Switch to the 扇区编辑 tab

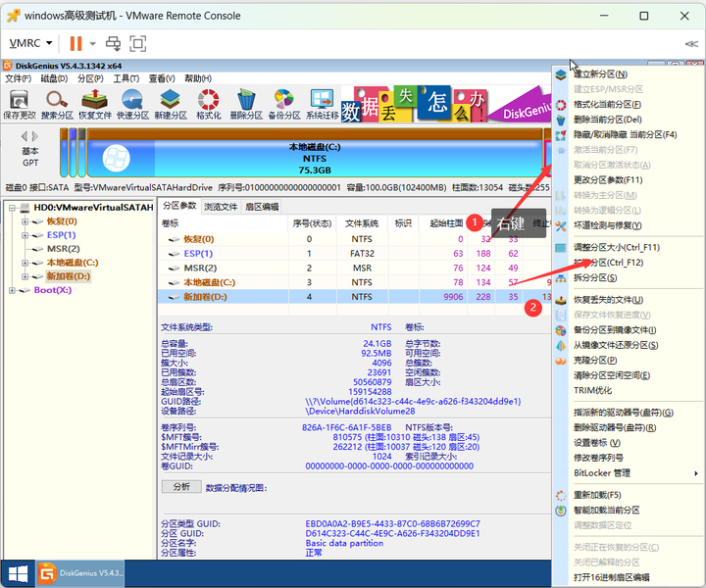click(262, 207)
